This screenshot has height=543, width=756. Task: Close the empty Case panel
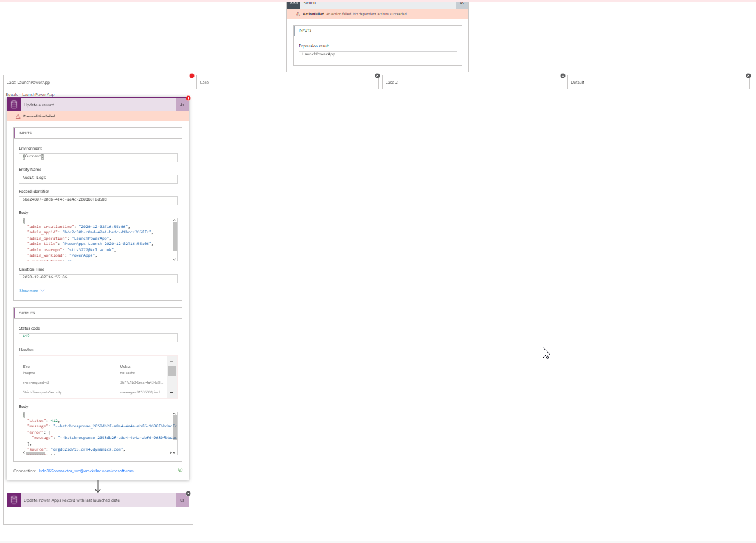(x=377, y=75)
